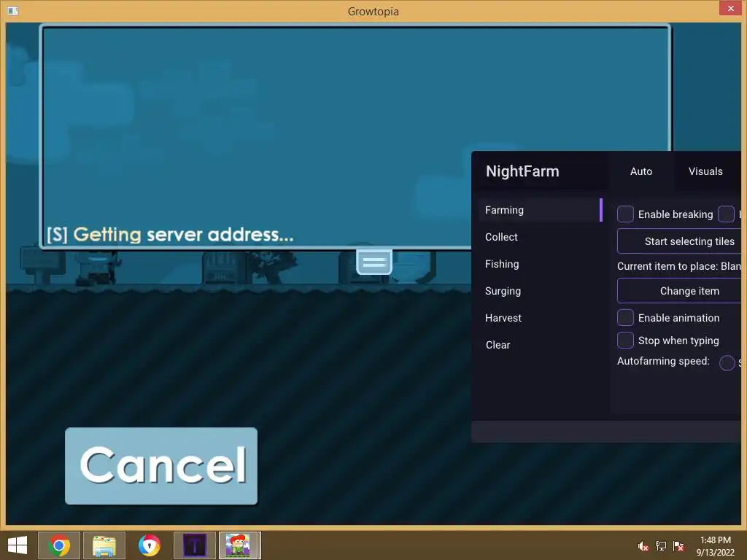Click the muted volume tray icon
Image resolution: width=747 pixels, height=560 pixels.
(x=643, y=546)
